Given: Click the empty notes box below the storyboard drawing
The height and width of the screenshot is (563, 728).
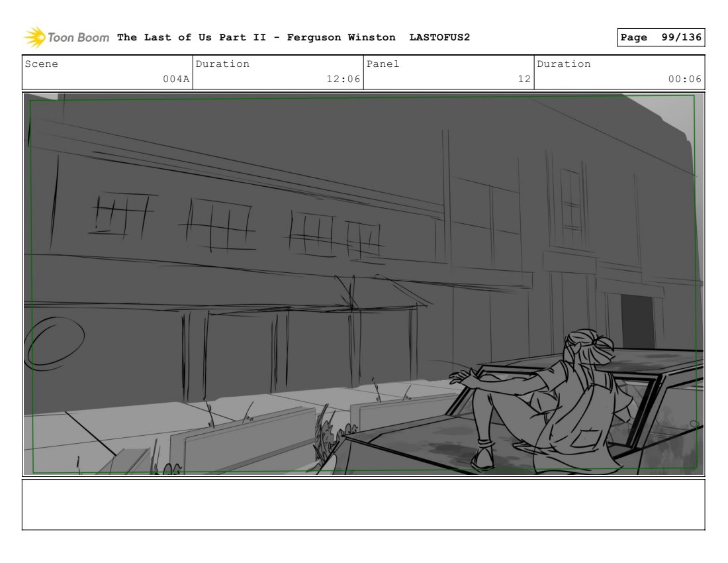Looking at the screenshot, I should pos(363,505).
